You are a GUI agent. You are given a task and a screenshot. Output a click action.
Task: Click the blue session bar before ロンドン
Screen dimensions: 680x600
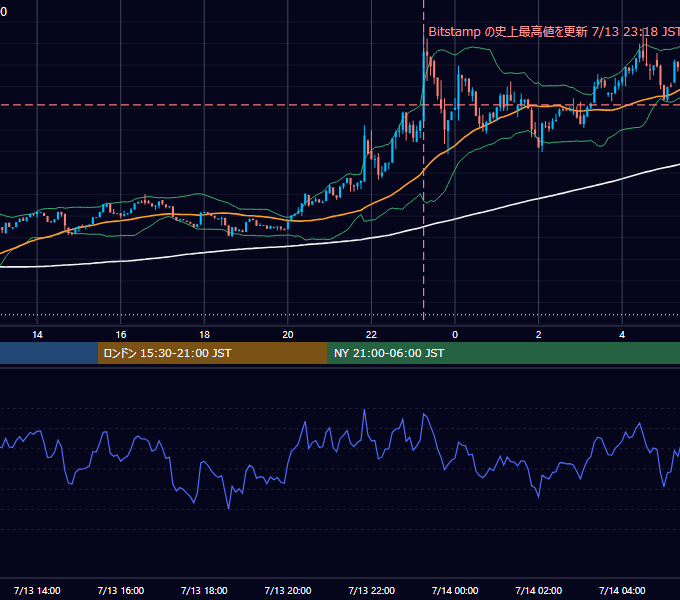(x=49, y=353)
